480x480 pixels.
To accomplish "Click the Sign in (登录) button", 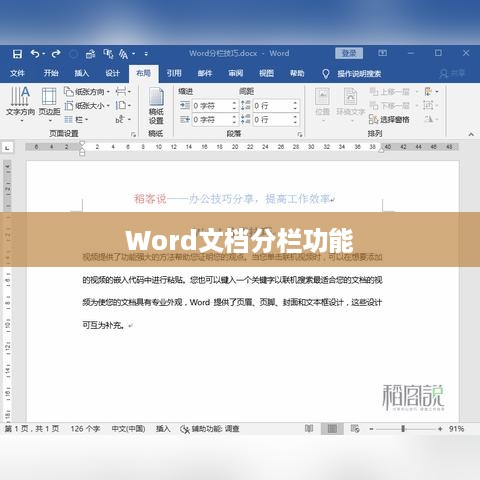I will [x=349, y=53].
